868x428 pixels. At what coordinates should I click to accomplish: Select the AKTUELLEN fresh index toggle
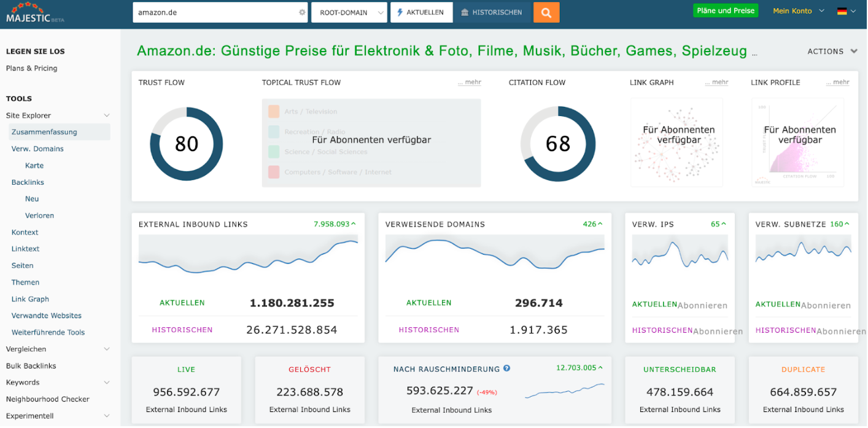[x=421, y=12]
